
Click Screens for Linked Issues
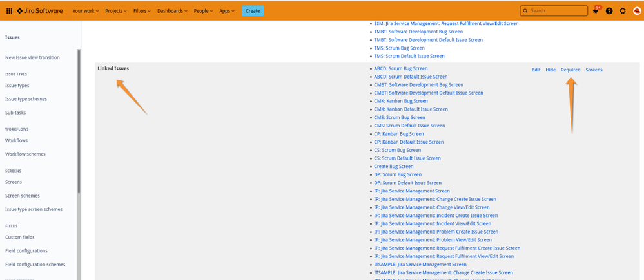[594, 70]
